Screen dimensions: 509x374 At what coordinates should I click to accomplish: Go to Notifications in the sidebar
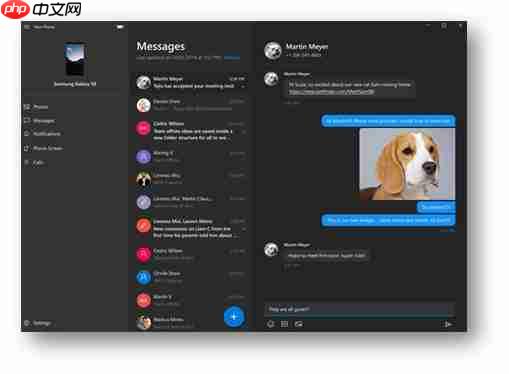coord(42,134)
